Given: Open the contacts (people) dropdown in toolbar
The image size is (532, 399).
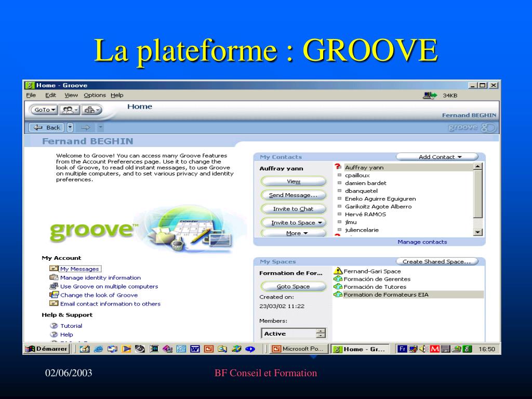Looking at the screenshot, I should (x=70, y=110).
